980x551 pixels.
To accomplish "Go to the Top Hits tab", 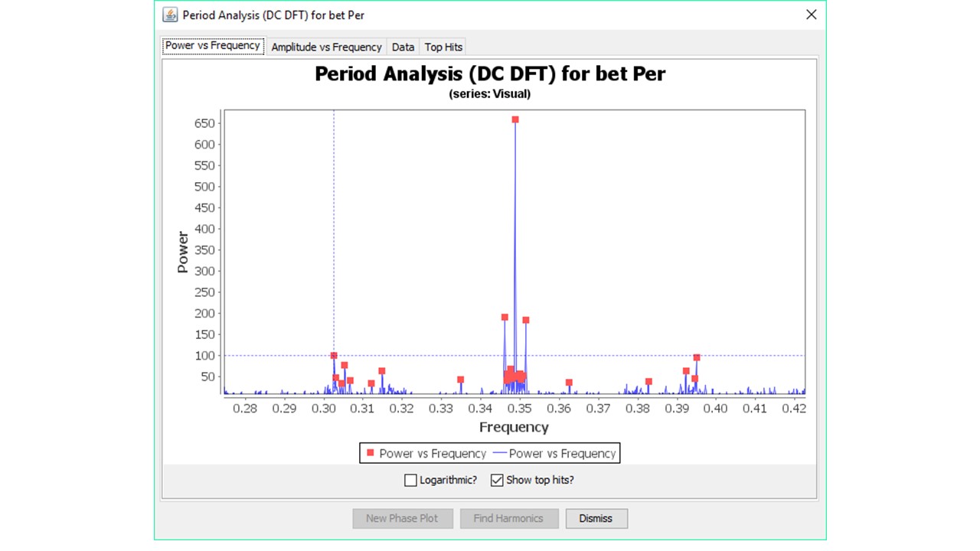I will click(x=443, y=47).
